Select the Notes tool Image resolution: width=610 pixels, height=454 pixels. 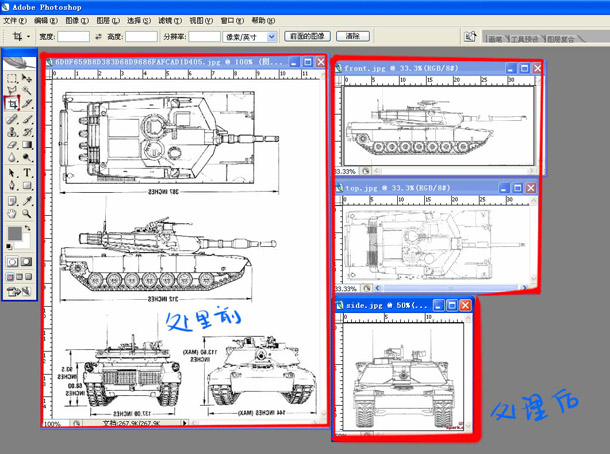[12, 201]
